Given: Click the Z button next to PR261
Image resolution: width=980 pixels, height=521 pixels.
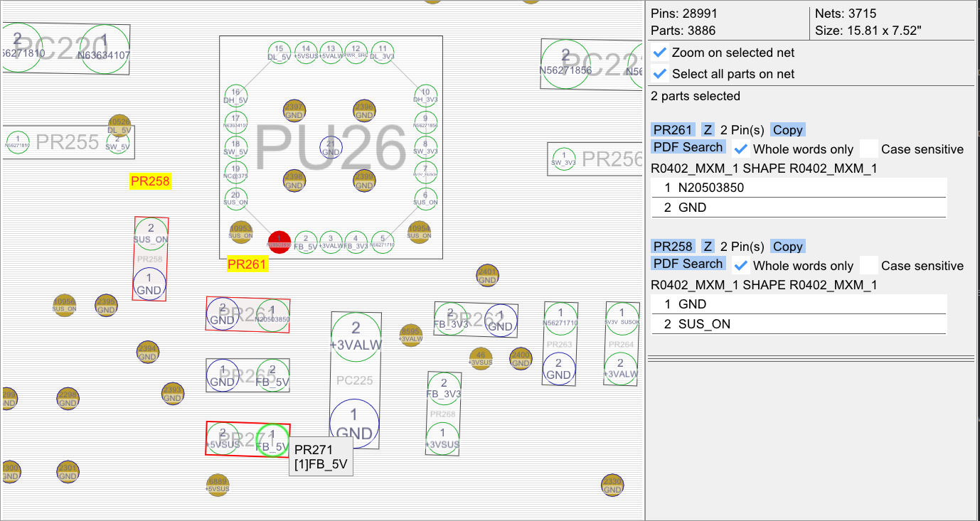Looking at the screenshot, I should click(x=708, y=129).
